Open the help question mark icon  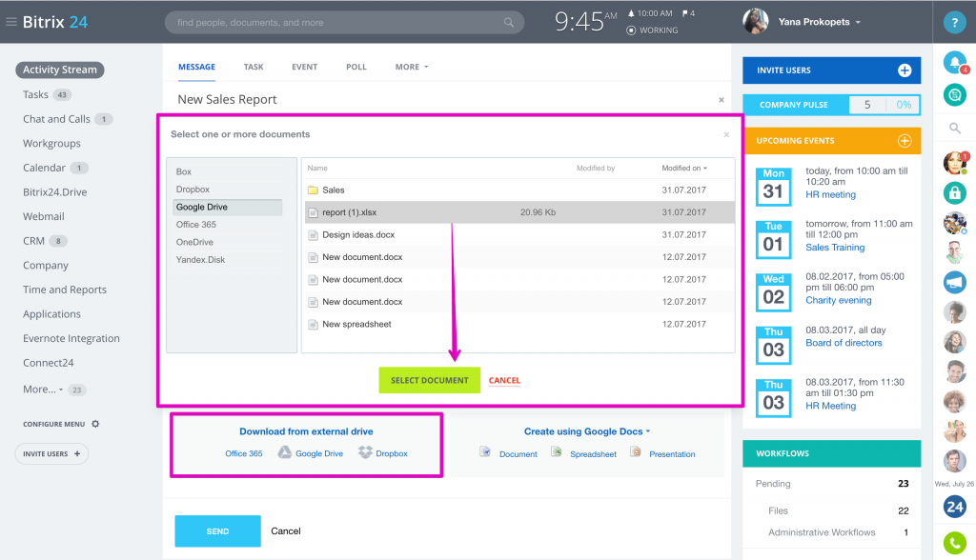click(x=954, y=23)
